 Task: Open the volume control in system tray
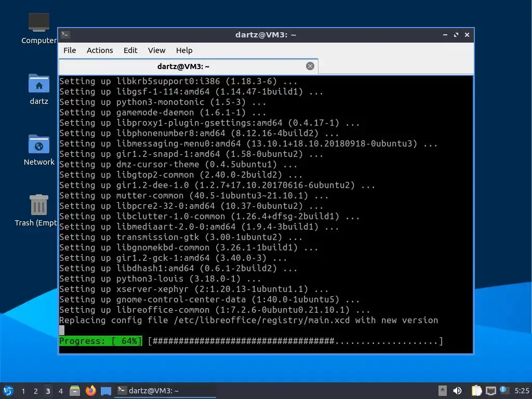click(457, 391)
